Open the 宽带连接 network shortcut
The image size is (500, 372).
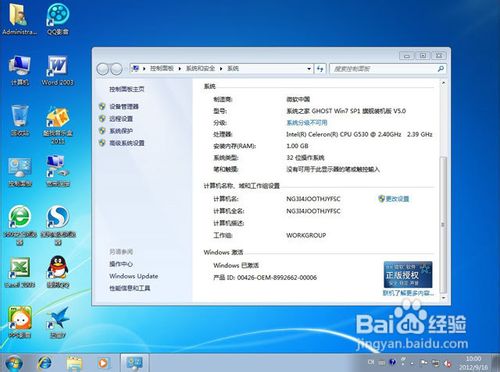pyautogui.click(x=58, y=171)
